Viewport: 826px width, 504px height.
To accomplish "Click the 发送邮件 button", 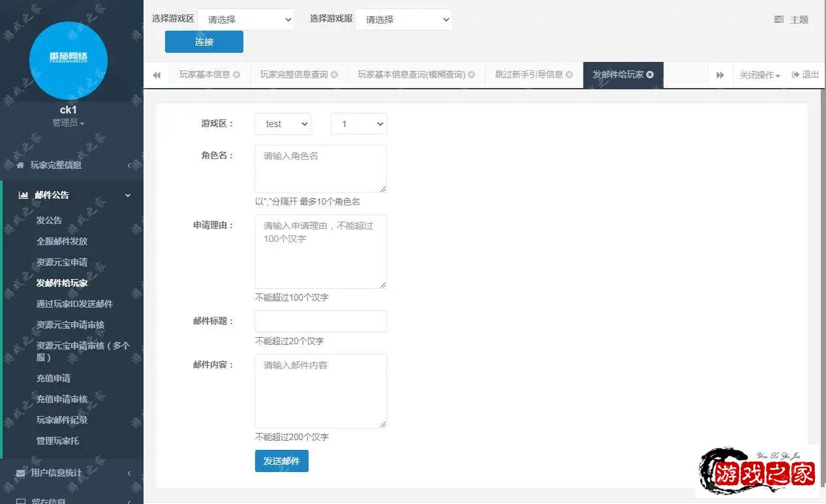I will 282,461.
